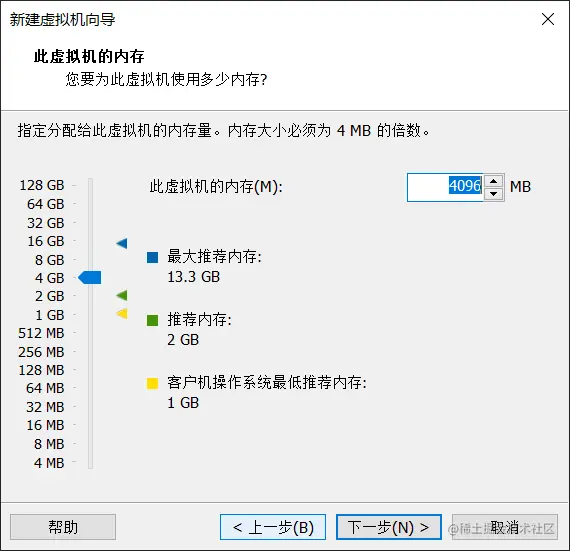The height and width of the screenshot is (551, 570).
Task: Click the 此虚拟机的内存(M) label
Action: coord(216,187)
